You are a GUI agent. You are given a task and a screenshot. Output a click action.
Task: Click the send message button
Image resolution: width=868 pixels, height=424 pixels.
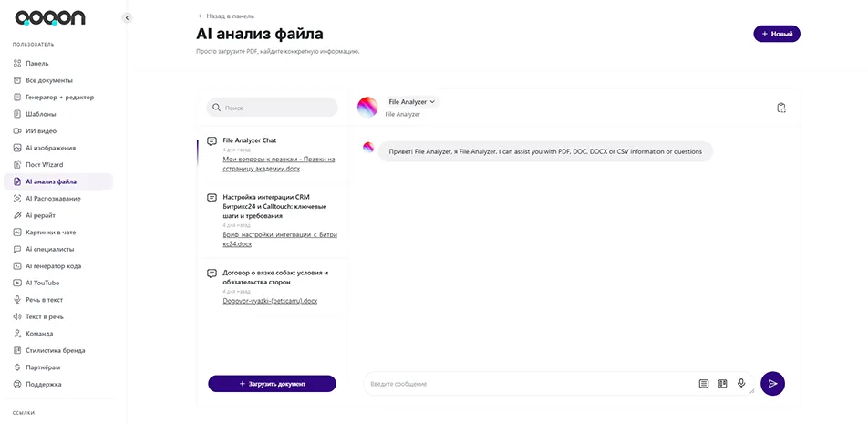tap(772, 384)
